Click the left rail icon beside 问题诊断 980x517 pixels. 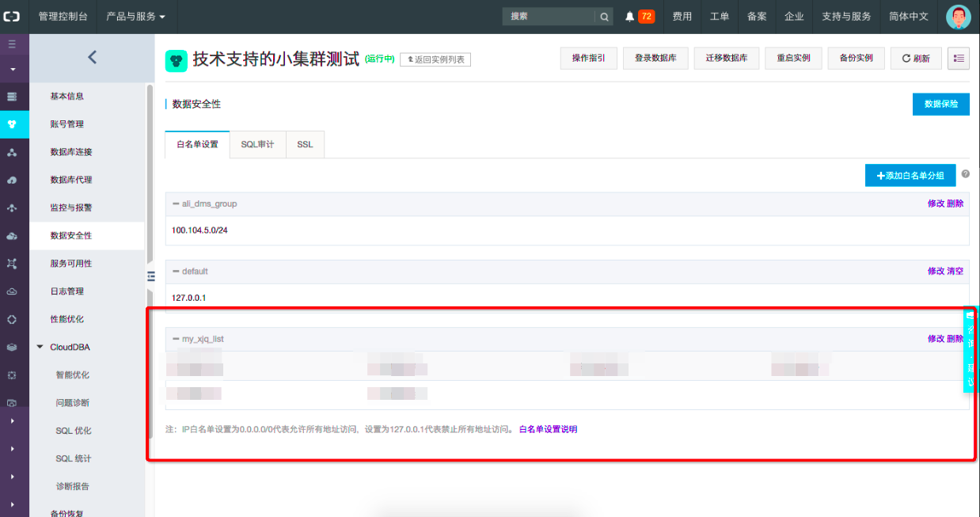12,402
